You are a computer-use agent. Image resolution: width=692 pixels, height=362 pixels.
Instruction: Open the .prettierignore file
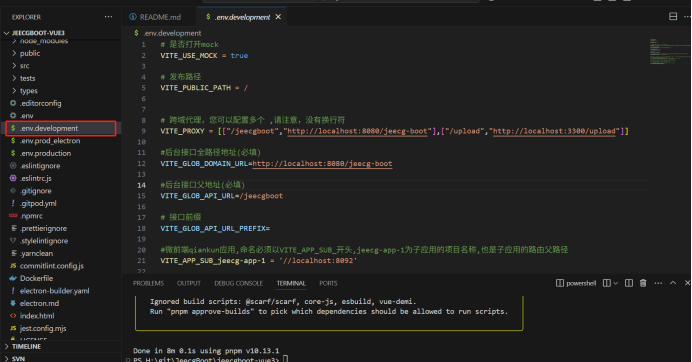[x=43, y=228]
